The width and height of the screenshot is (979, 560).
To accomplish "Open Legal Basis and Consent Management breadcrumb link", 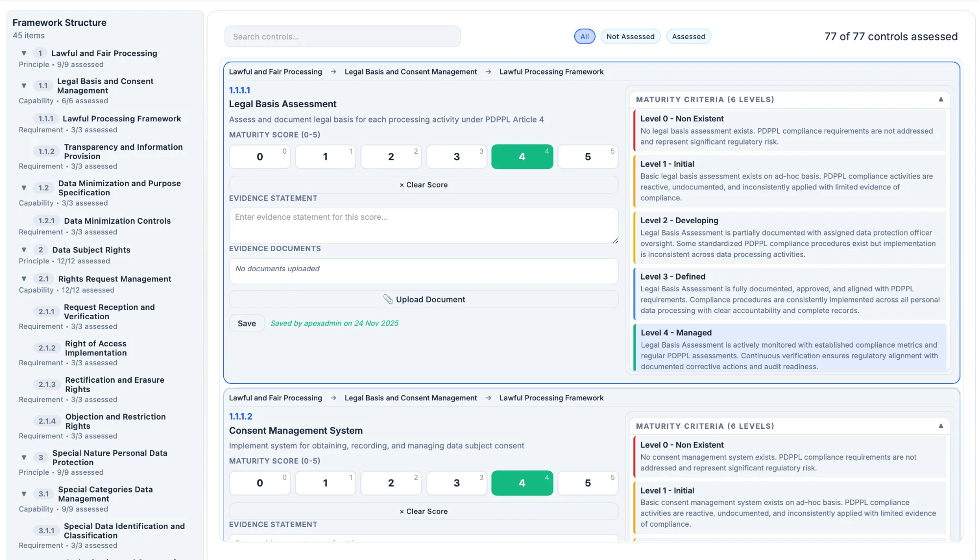I will pyautogui.click(x=411, y=71).
